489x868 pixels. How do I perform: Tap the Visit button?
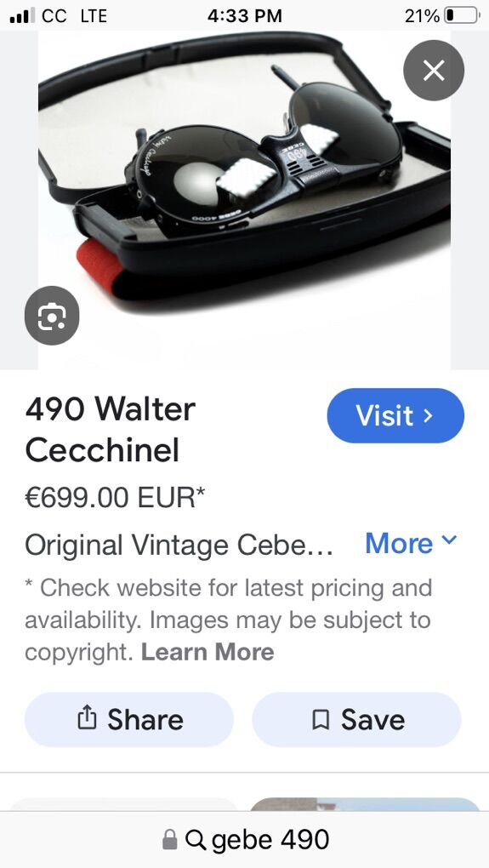coord(395,415)
